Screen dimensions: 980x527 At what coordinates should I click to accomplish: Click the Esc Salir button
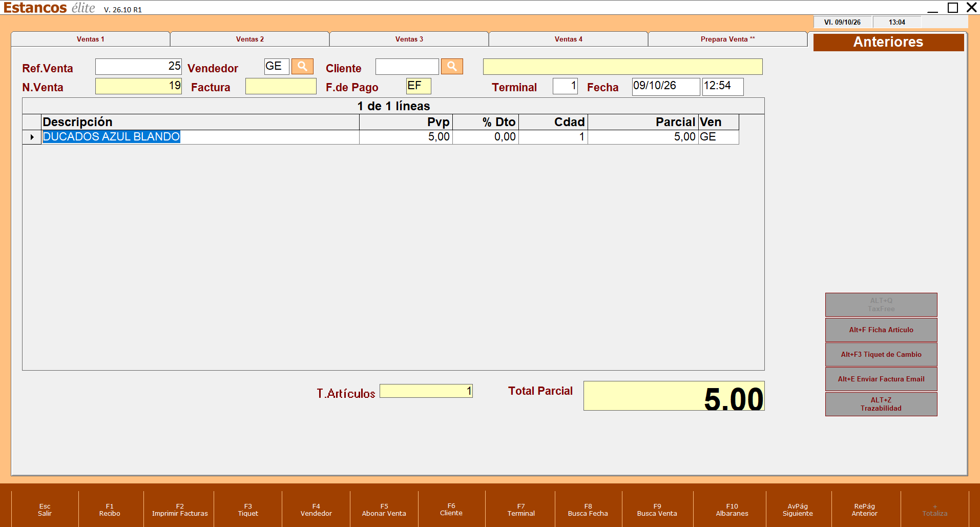45,510
